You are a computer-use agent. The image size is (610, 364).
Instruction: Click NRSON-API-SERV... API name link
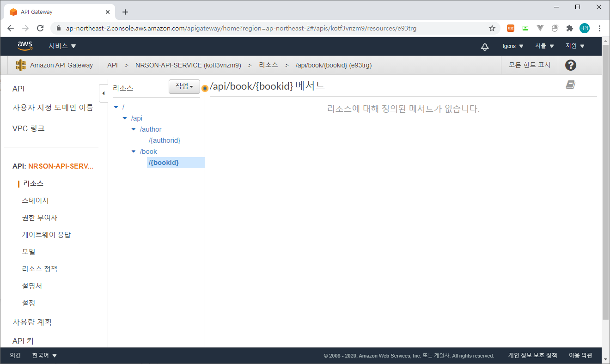tap(61, 166)
